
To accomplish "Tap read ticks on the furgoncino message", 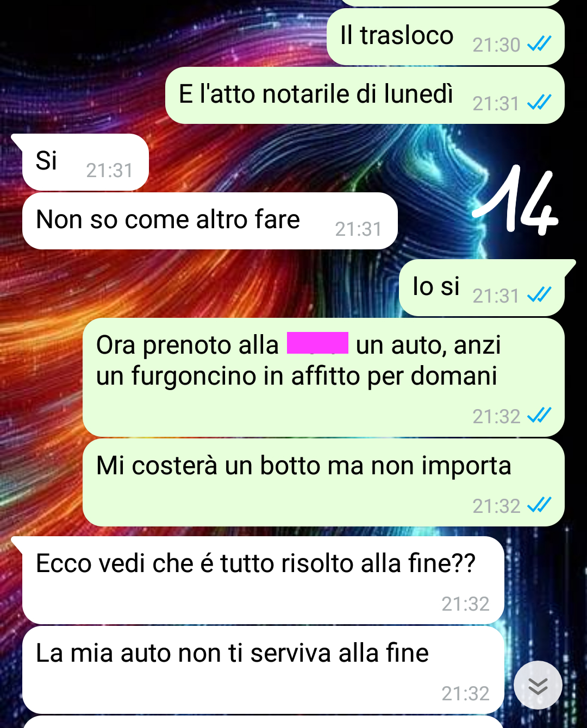I will (x=539, y=416).
